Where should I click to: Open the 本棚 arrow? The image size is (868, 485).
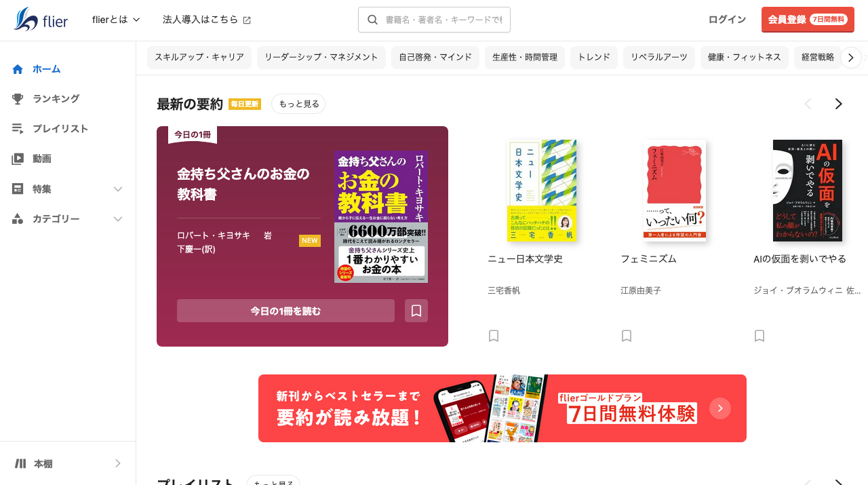pyautogui.click(x=118, y=463)
